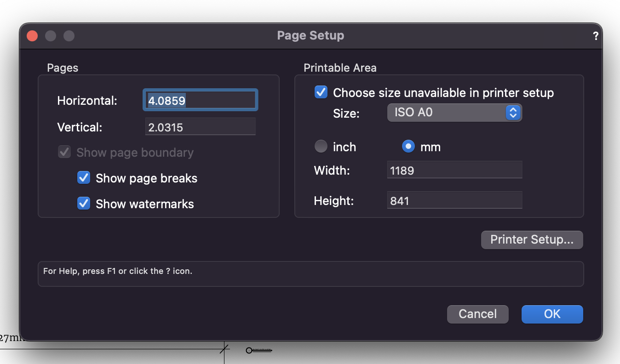Click the stepper arrows on the Size dropdown
620x364 pixels.
coord(513,113)
